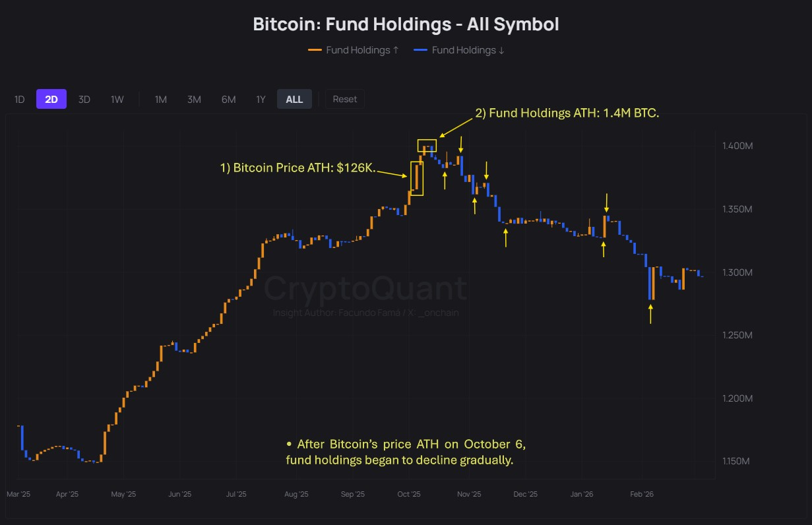Select the 2D timeframe button
This screenshot has height=525, width=812.
coord(51,100)
